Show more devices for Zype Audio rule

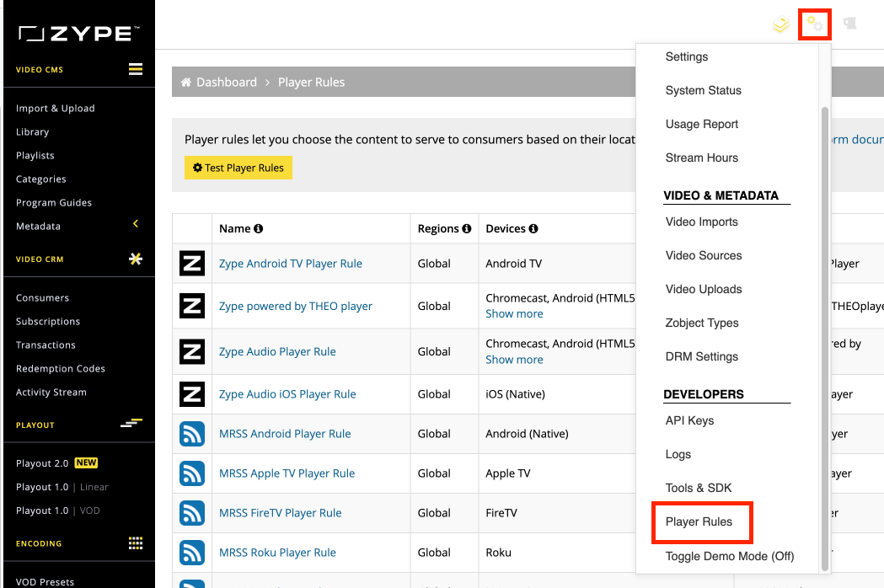514,360
